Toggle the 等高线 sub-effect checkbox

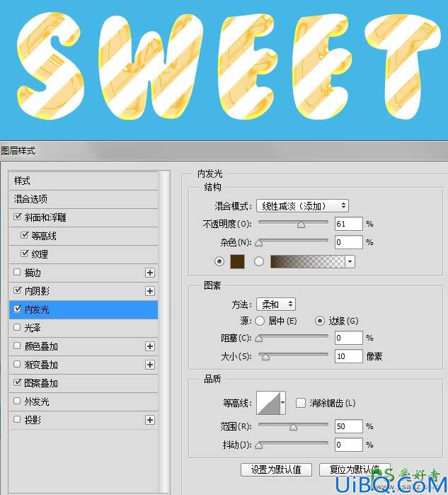(x=24, y=235)
